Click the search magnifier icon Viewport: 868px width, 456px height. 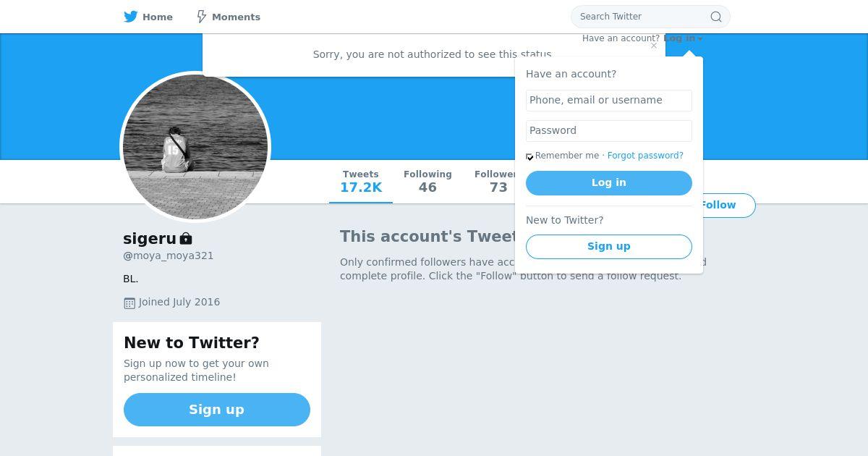tap(715, 17)
